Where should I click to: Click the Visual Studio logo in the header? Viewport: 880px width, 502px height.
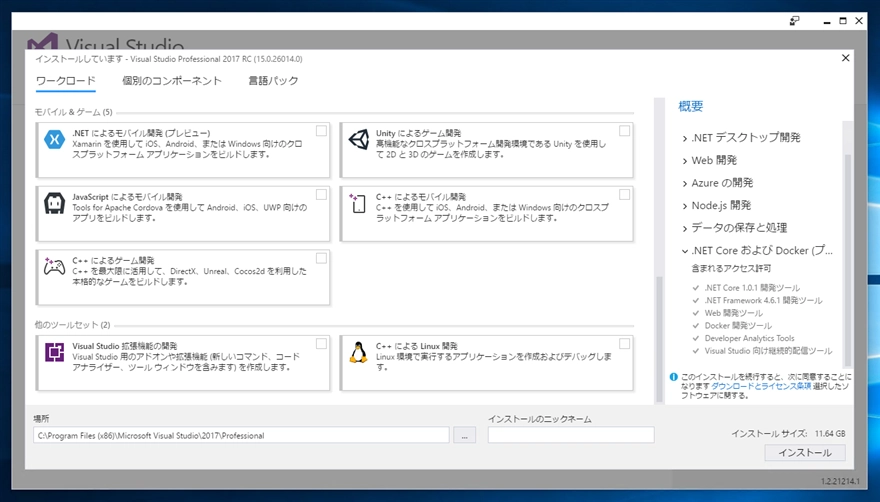coord(43,42)
